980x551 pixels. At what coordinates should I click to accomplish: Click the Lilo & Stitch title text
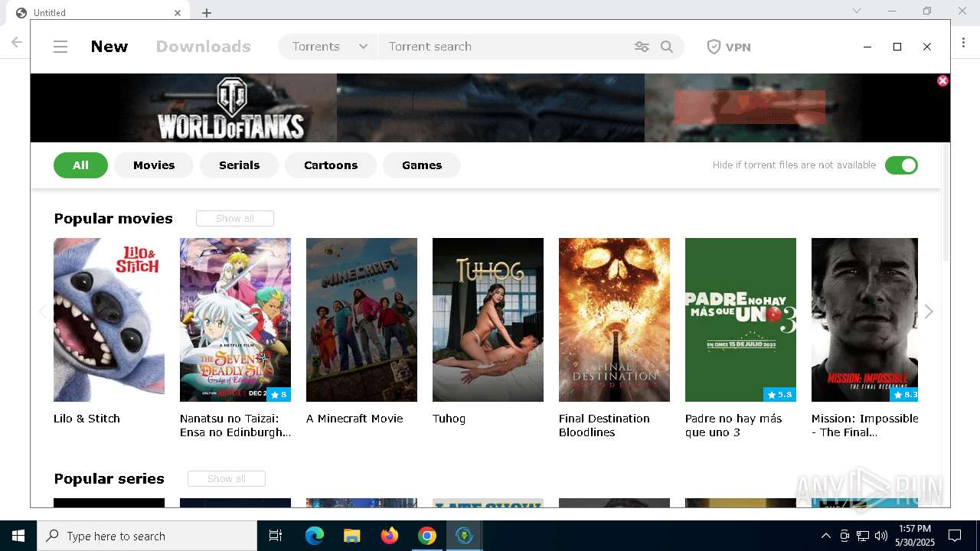point(87,419)
